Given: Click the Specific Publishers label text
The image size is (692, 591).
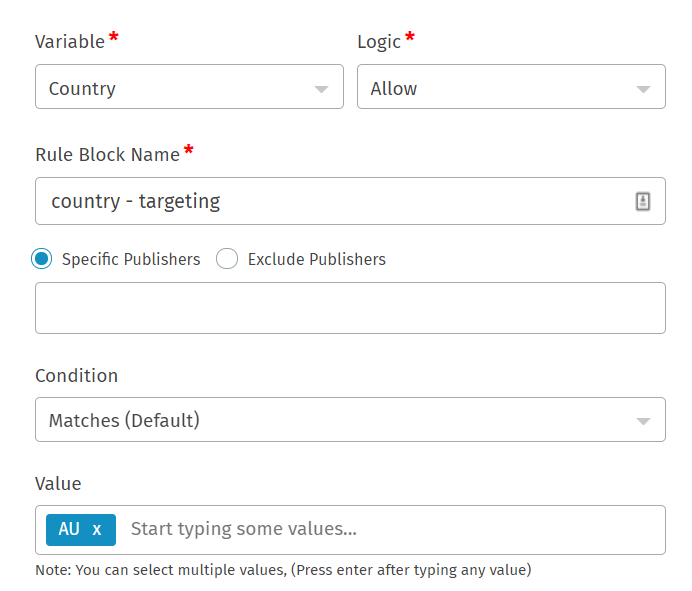Looking at the screenshot, I should click(131, 259).
